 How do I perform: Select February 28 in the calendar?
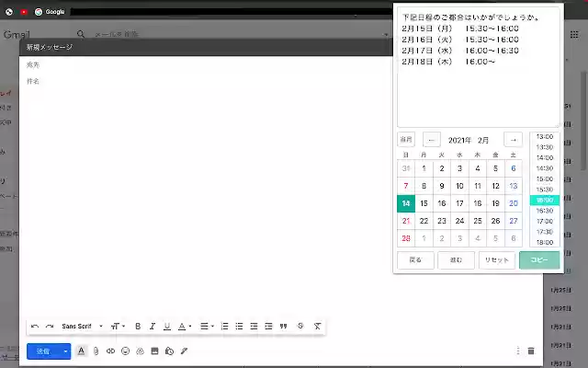406,238
